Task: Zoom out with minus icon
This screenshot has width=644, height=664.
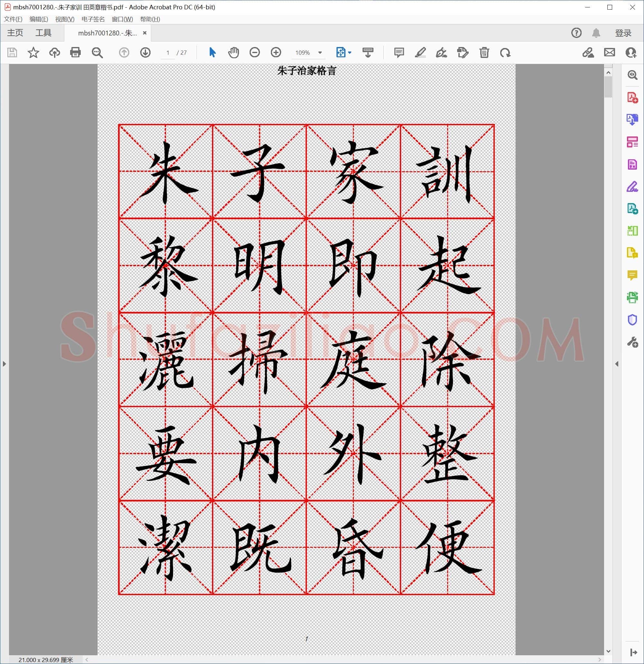Action: [255, 52]
